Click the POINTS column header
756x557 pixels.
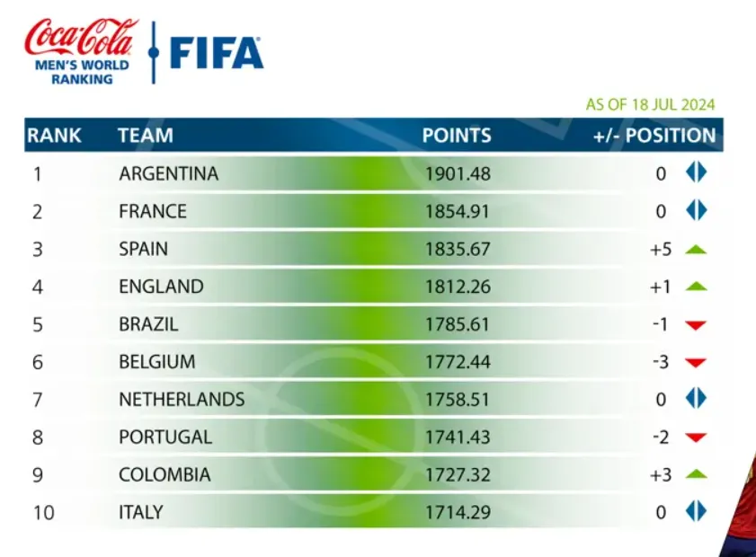pyautogui.click(x=457, y=136)
